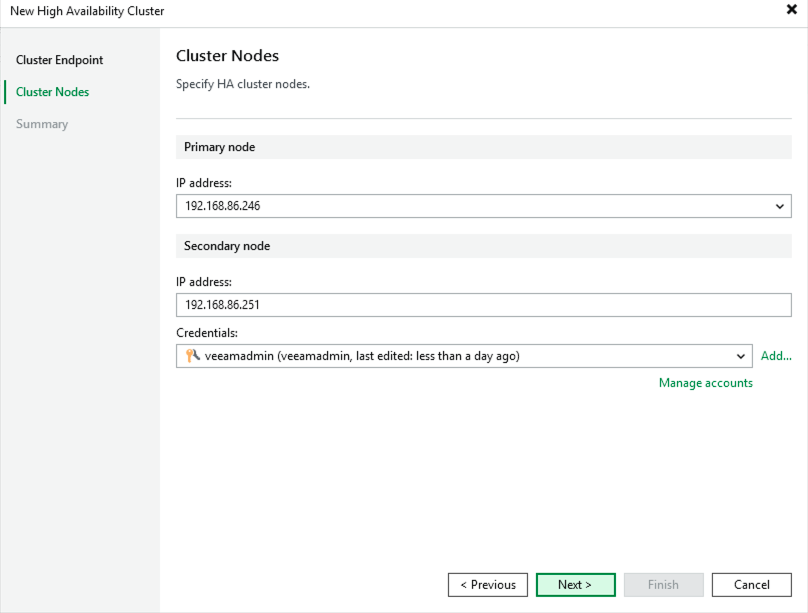Click the dialog title bar text
808x613 pixels.
pyautogui.click(x=87, y=11)
